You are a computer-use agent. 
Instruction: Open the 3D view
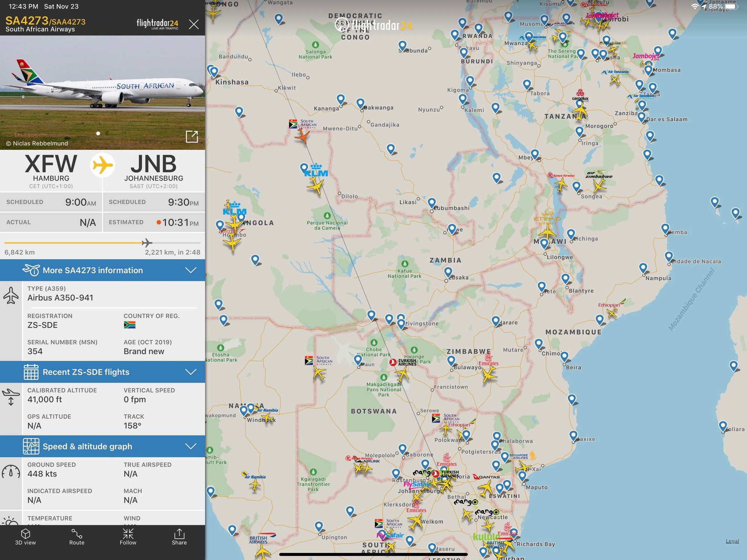click(x=25, y=537)
